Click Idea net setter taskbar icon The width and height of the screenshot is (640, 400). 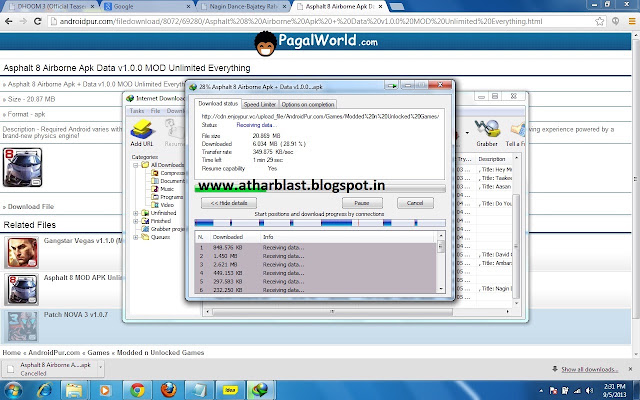coord(230,390)
